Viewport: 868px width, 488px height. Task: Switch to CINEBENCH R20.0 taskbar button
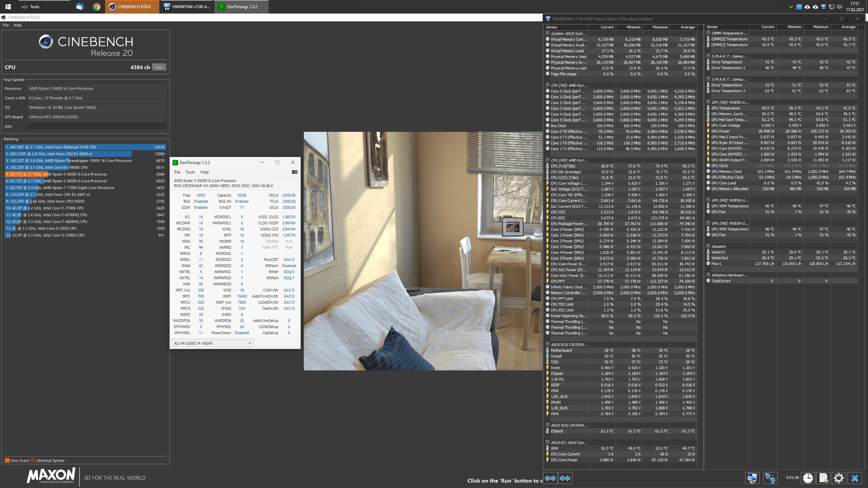pos(132,7)
